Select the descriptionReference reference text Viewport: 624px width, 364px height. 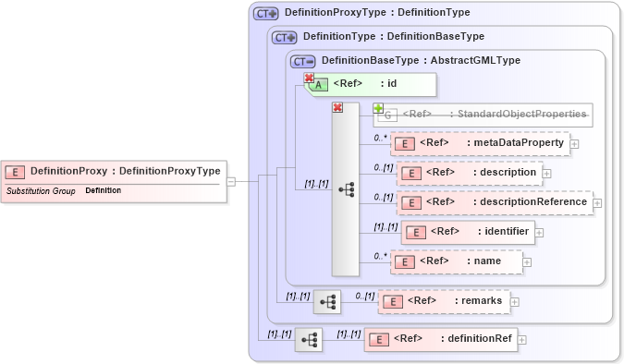coord(507,201)
